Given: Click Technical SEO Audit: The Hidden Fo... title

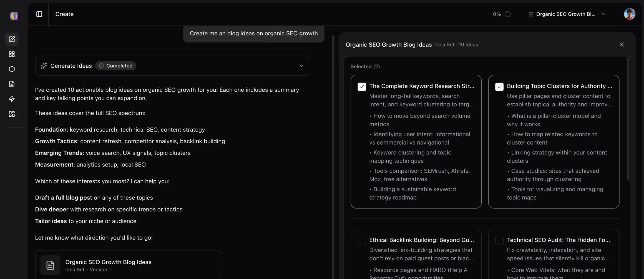Looking at the screenshot, I should [x=558, y=240].
